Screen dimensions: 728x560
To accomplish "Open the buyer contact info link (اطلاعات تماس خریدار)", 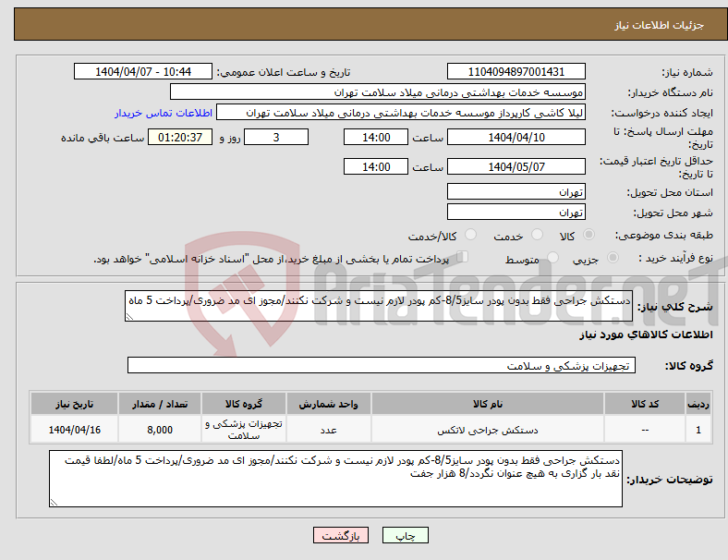I will click(164, 113).
